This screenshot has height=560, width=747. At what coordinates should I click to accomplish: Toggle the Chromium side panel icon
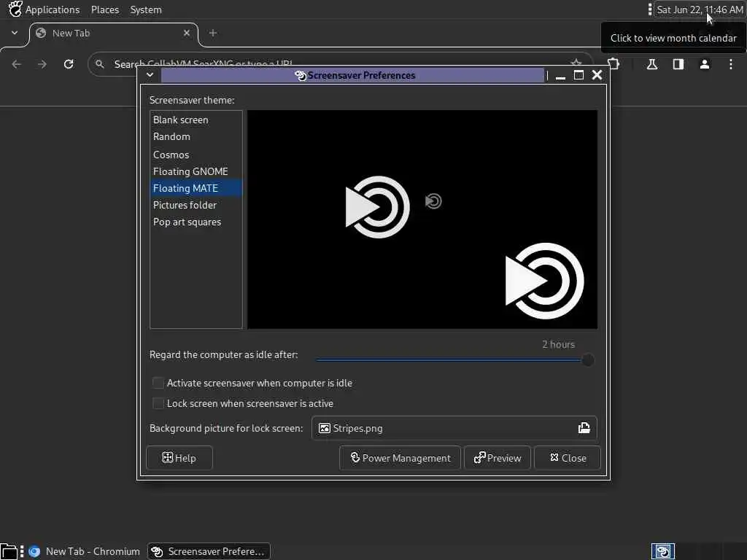pos(678,64)
